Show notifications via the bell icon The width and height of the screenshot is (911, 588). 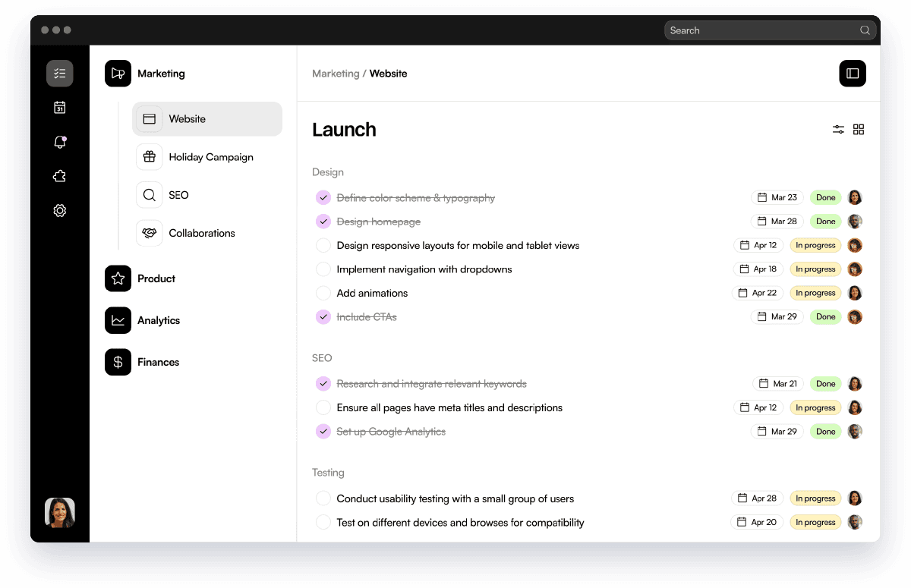click(x=60, y=142)
